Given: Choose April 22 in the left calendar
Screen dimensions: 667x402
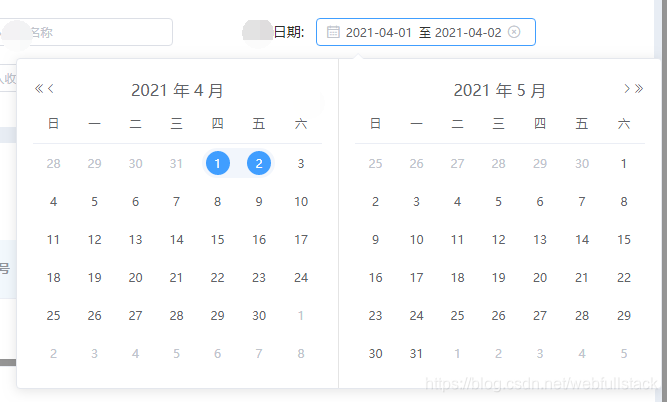Looking at the screenshot, I should pyautogui.click(x=217, y=278).
